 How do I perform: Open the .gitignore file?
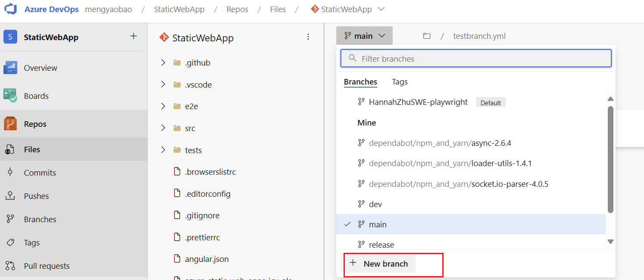tap(202, 215)
